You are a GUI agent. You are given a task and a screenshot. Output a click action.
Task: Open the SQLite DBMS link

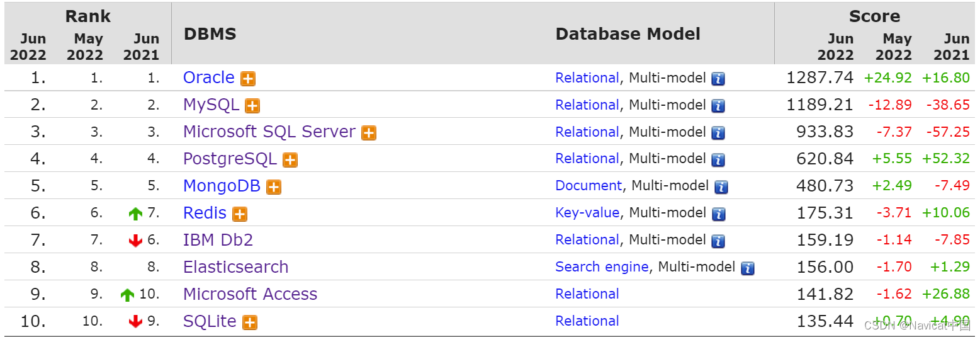click(210, 321)
